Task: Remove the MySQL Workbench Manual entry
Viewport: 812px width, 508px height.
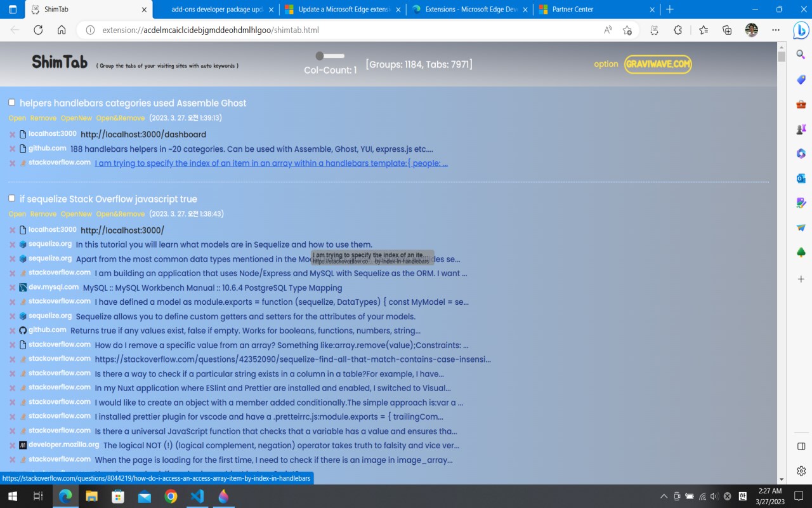Action: click(x=12, y=288)
